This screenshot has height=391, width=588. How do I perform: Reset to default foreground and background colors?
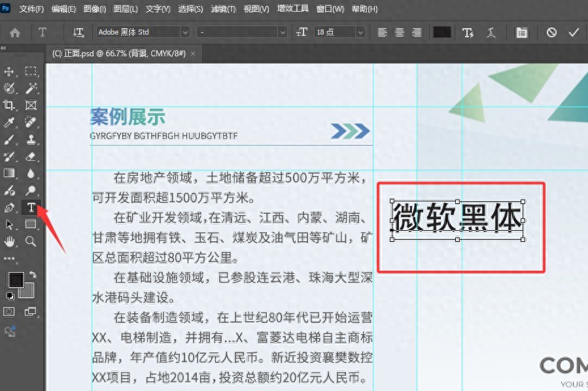click(x=10, y=296)
